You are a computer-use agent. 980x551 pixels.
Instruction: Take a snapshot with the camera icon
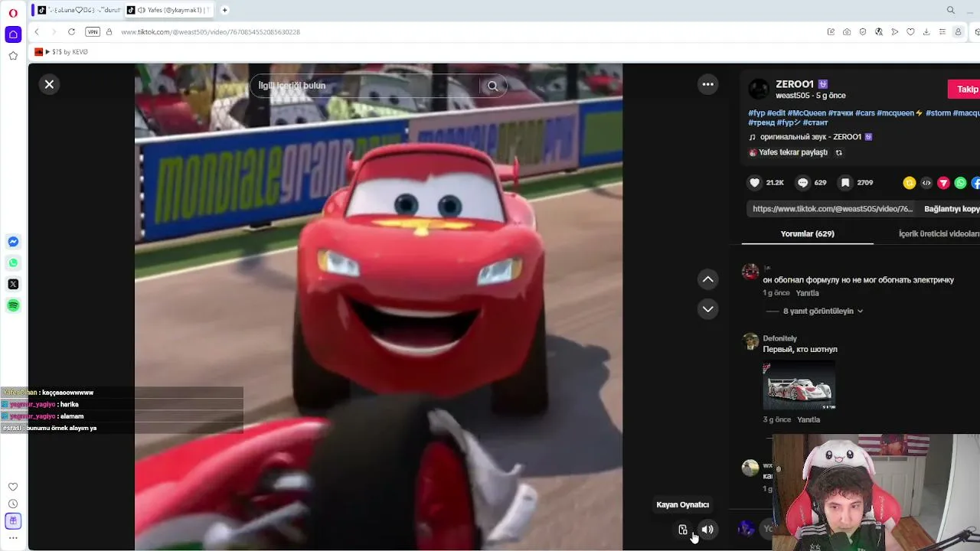(x=847, y=32)
